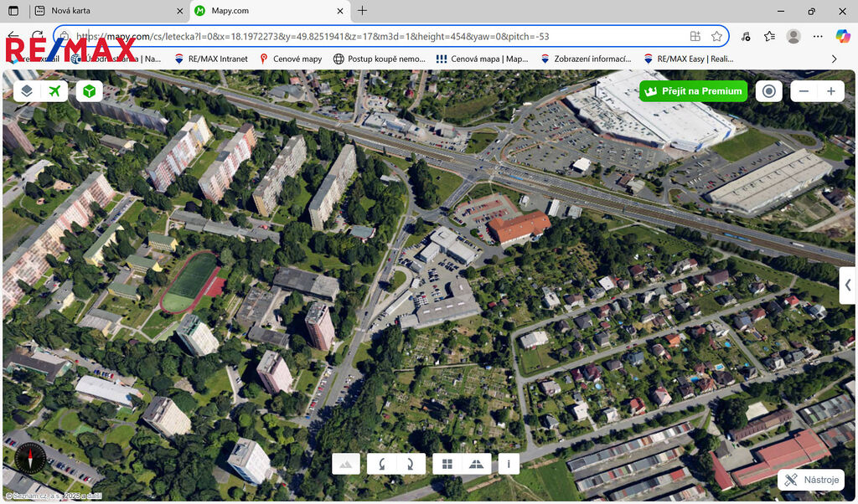Rotate the map view counterclockwise
This screenshot has width=858, height=504.
382,464
